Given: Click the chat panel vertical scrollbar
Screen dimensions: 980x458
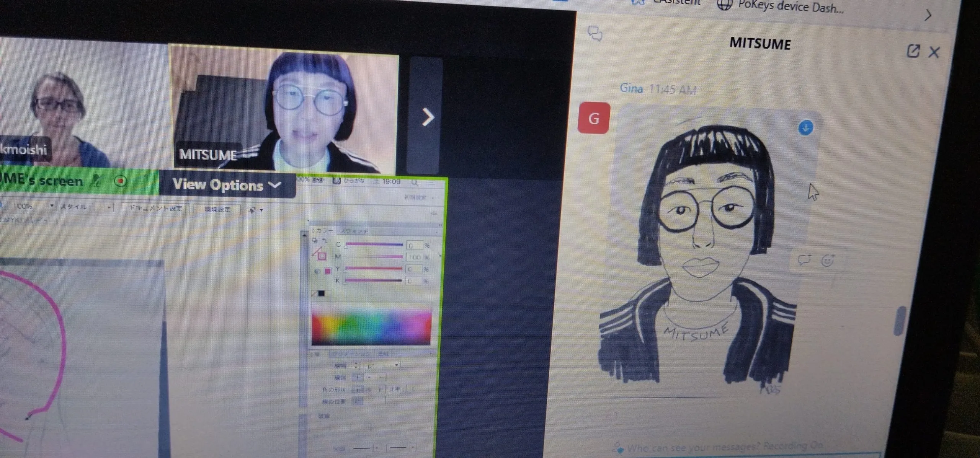Looking at the screenshot, I should click(x=900, y=321).
